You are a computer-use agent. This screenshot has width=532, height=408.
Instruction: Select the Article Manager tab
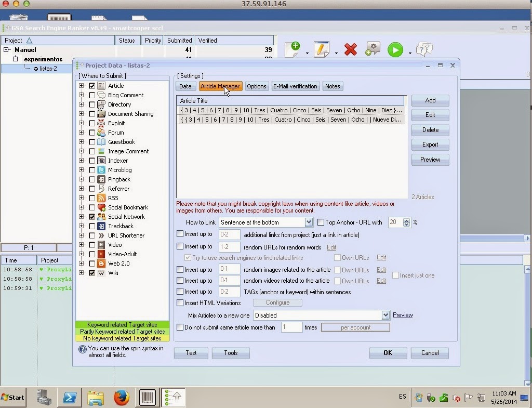pyautogui.click(x=220, y=86)
